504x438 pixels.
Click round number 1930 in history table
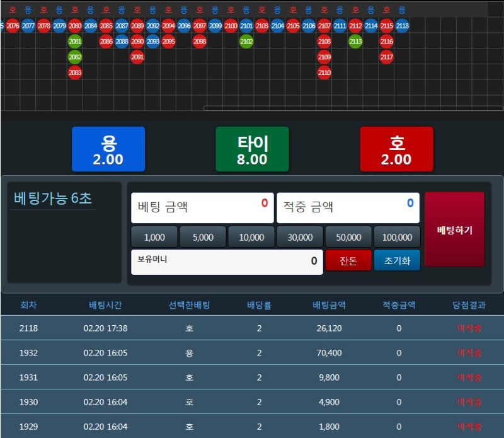pos(28,402)
